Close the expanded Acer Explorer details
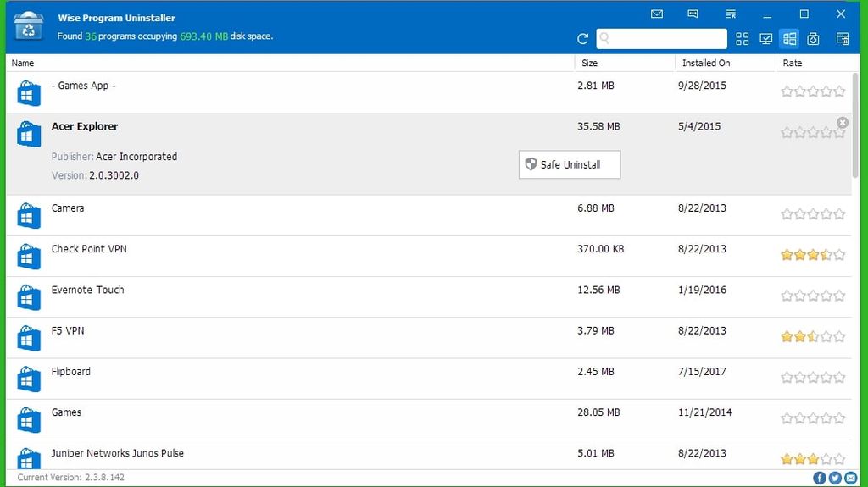This screenshot has height=487, width=868. 843,123
